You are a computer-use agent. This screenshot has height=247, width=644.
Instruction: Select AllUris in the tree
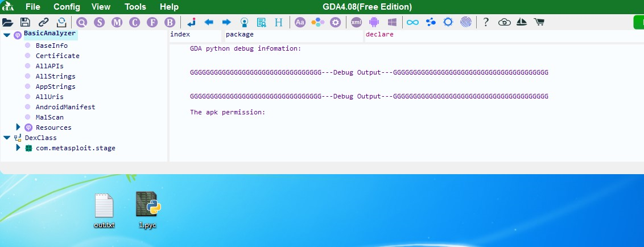pos(49,97)
